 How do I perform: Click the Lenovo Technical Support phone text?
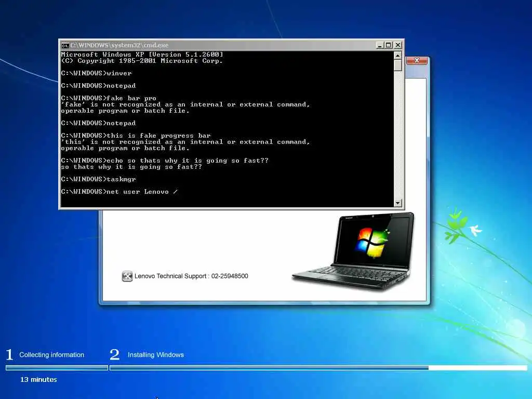(191, 276)
